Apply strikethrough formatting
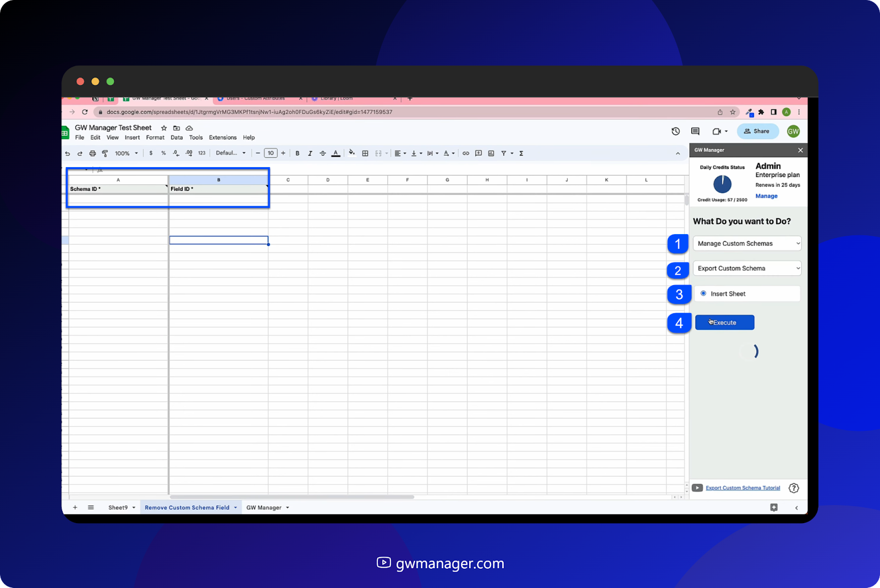880x588 pixels. [323, 153]
